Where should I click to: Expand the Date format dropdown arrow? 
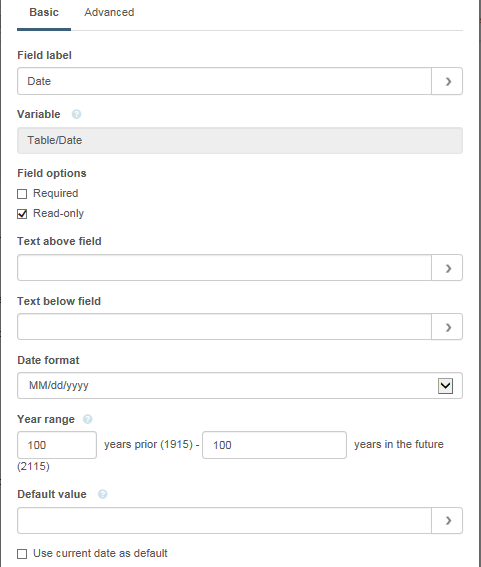pyautogui.click(x=446, y=386)
